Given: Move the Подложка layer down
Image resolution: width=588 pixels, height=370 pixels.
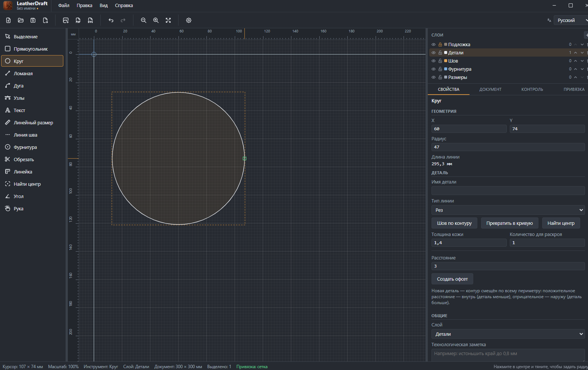Looking at the screenshot, I should click(x=582, y=45).
